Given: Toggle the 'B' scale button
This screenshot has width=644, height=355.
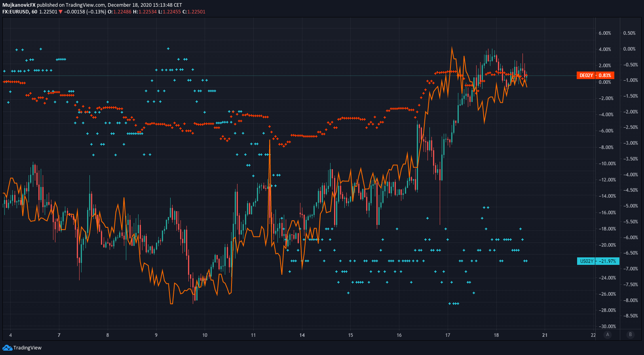Looking at the screenshot, I should point(631,334).
